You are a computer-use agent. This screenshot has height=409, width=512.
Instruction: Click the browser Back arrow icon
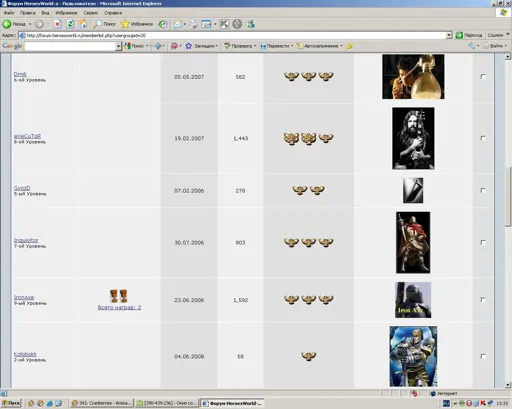pos(7,24)
